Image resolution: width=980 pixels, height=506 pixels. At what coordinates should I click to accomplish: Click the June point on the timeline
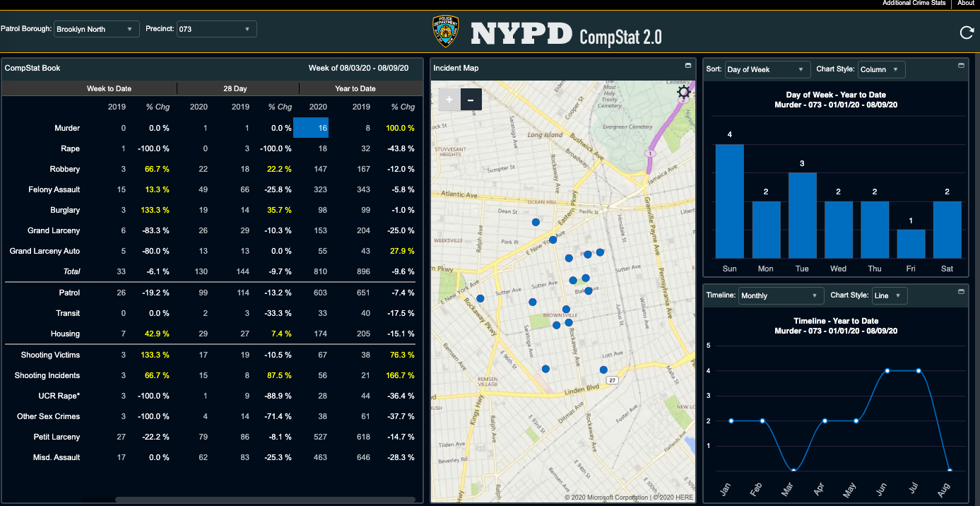[x=887, y=370]
